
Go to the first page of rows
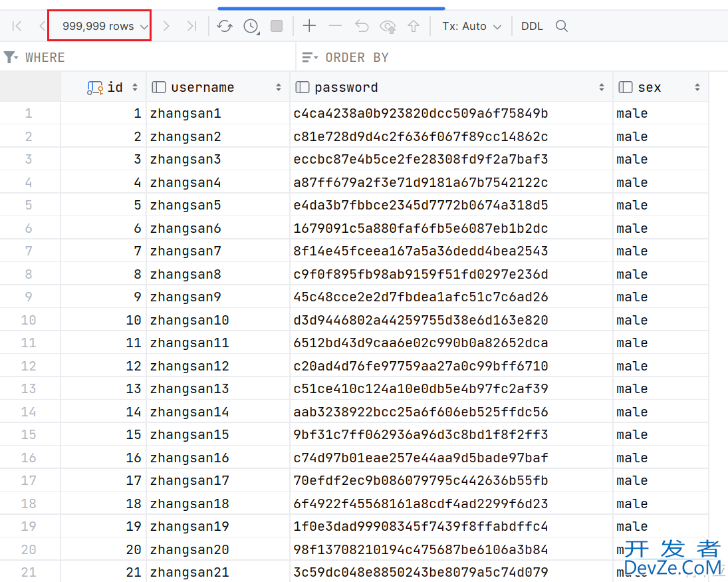(17, 26)
